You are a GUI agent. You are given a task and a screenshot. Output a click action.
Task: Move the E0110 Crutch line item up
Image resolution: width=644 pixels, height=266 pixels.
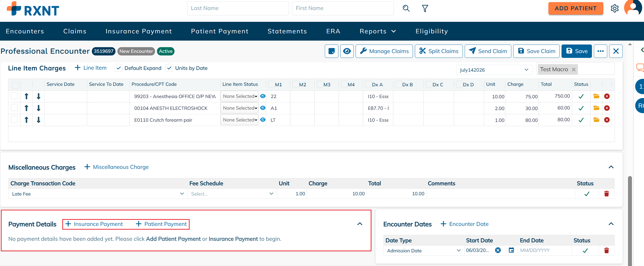(x=26, y=120)
